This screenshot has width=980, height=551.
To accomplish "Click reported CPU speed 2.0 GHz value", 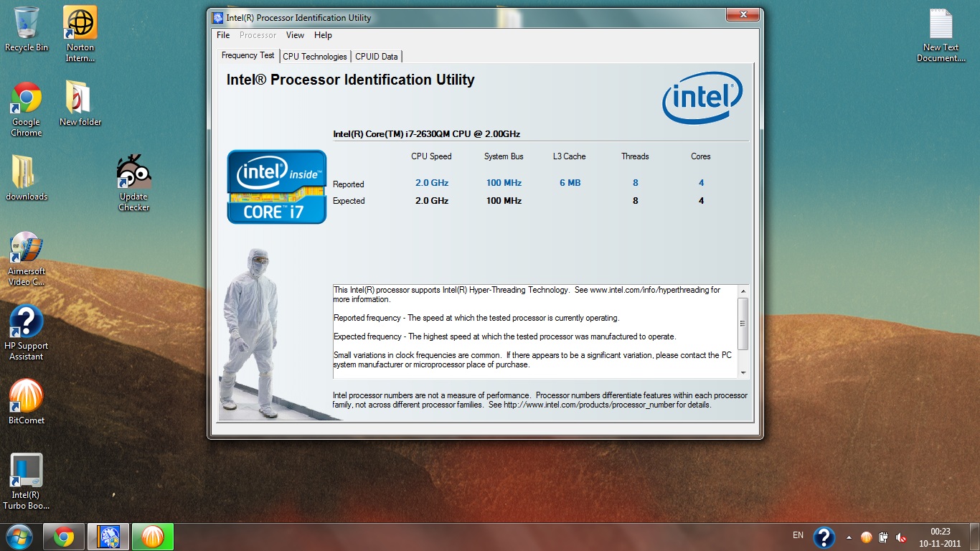I will coord(432,183).
